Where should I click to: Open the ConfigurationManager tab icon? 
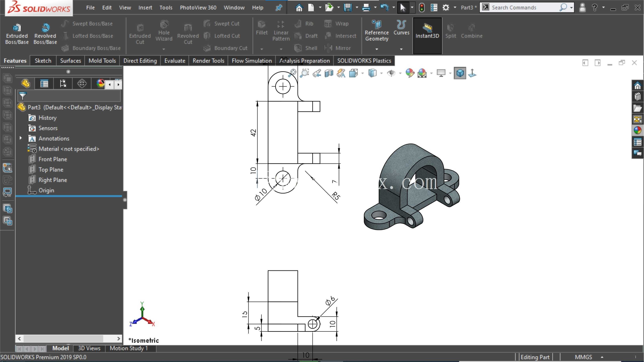[x=63, y=84]
